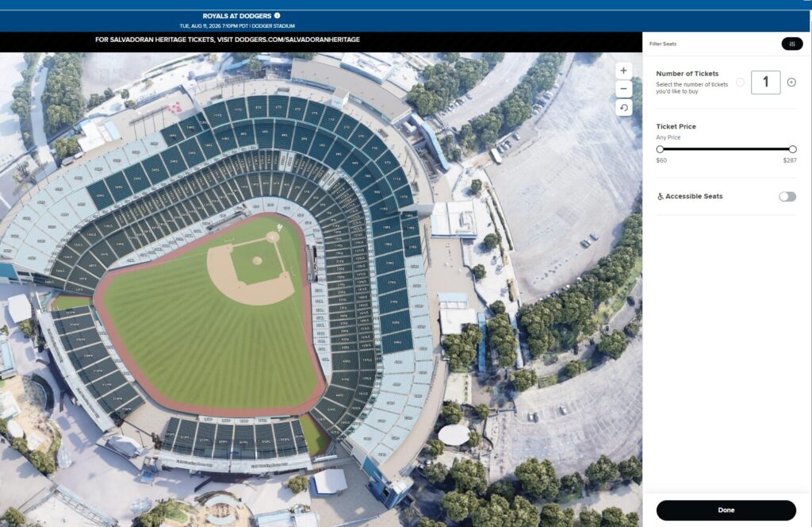Zoom in on the stadium map

coord(623,70)
